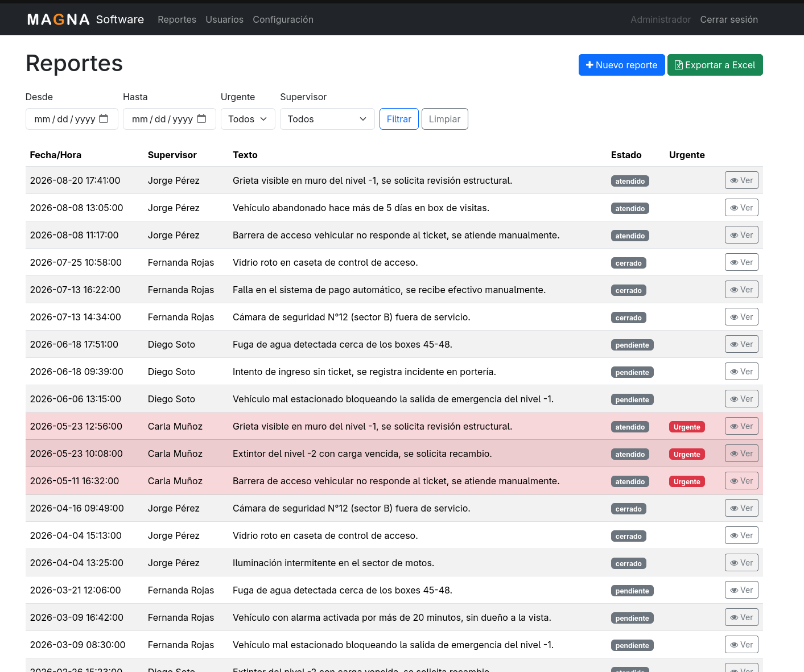Click the Supervisor column header in table
The width and height of the screenshot is (804, 672).
(172, 155)
